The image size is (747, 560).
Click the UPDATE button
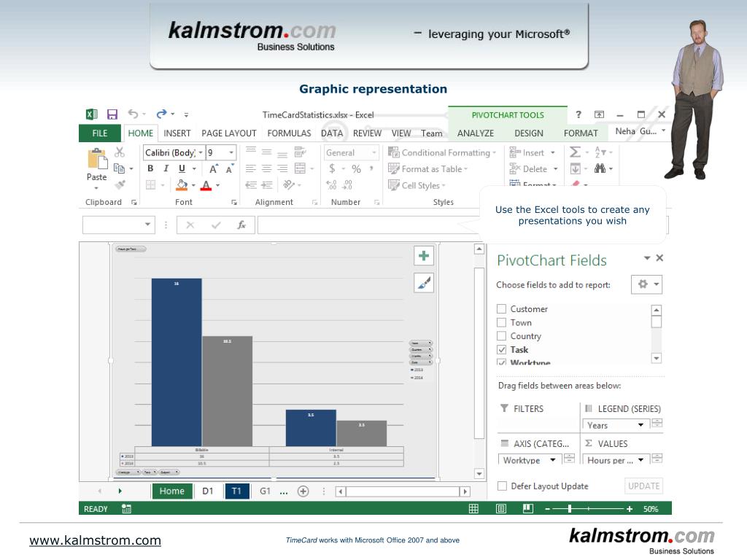(x=643, y=486)
